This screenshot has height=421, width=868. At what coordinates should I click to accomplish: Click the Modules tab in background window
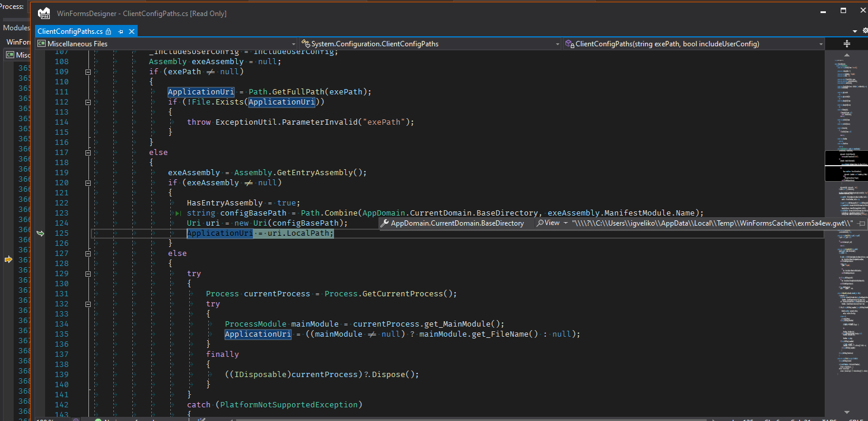pyautogui.click(x=16, y=28)
